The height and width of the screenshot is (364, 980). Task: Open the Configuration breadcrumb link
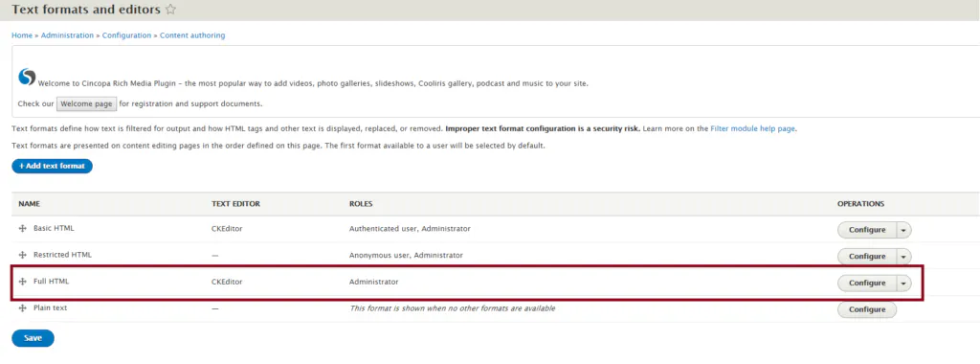click(127, 35)
